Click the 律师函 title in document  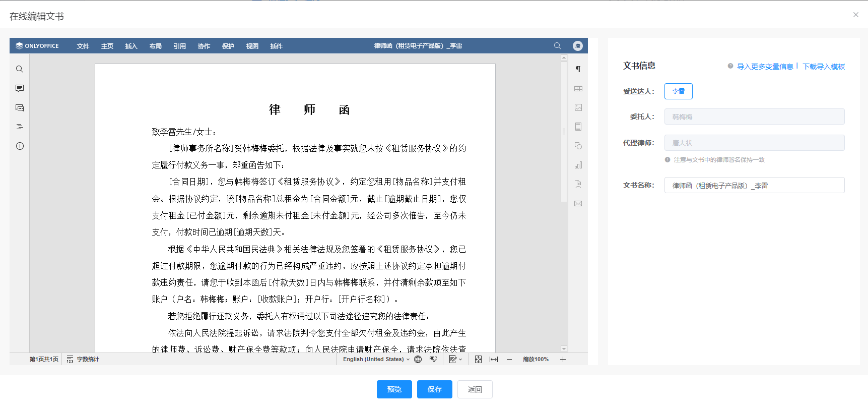(309, 109)
